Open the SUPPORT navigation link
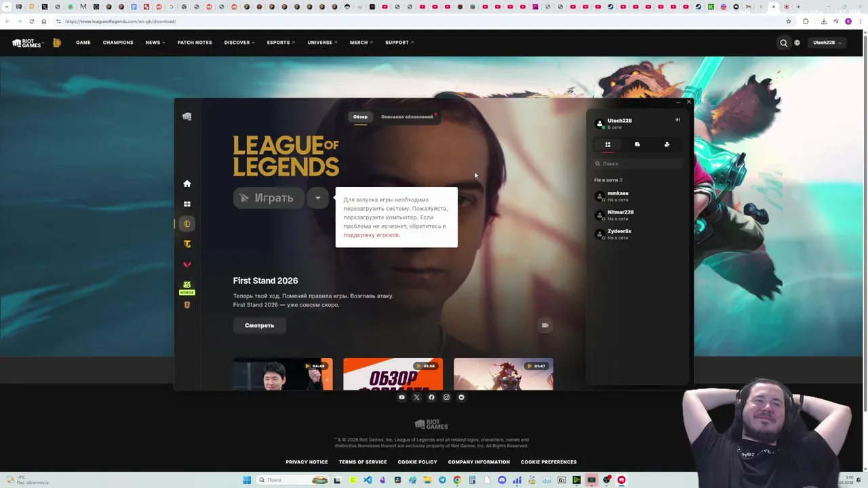Image resolution: width=868 pixels, height=488 pixels. (x=399, y=43)
